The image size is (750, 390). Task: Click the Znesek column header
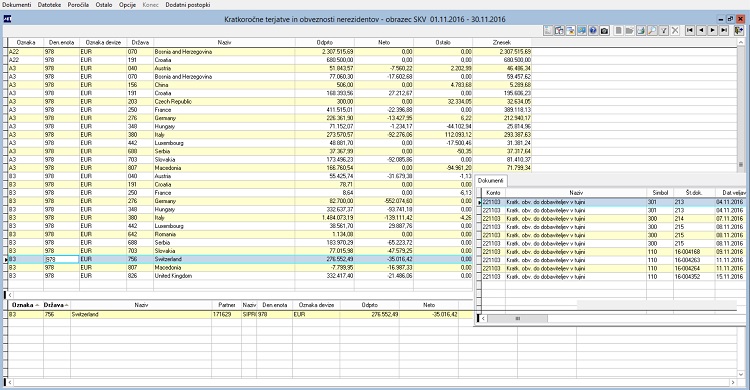[x=502, y=43]
